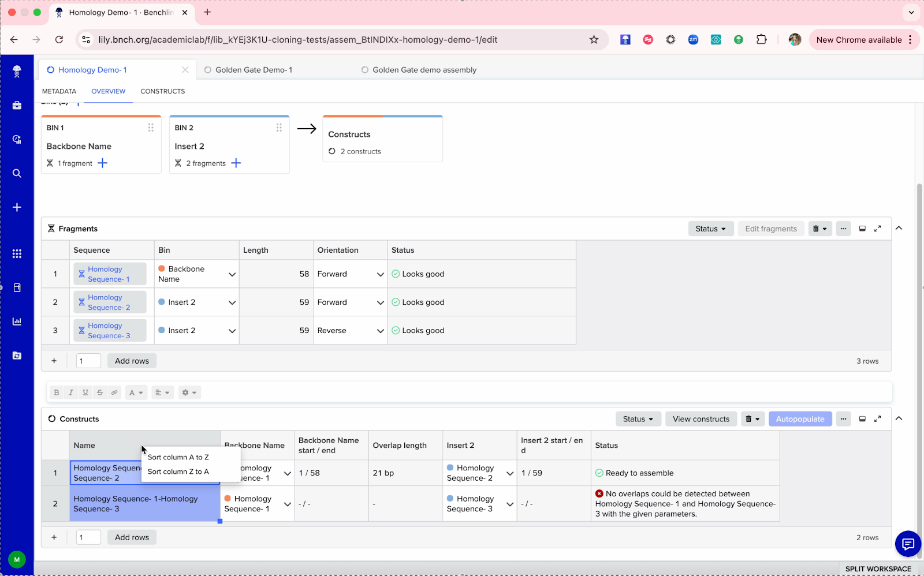Apply bold formatting in text toolbar

57,392
